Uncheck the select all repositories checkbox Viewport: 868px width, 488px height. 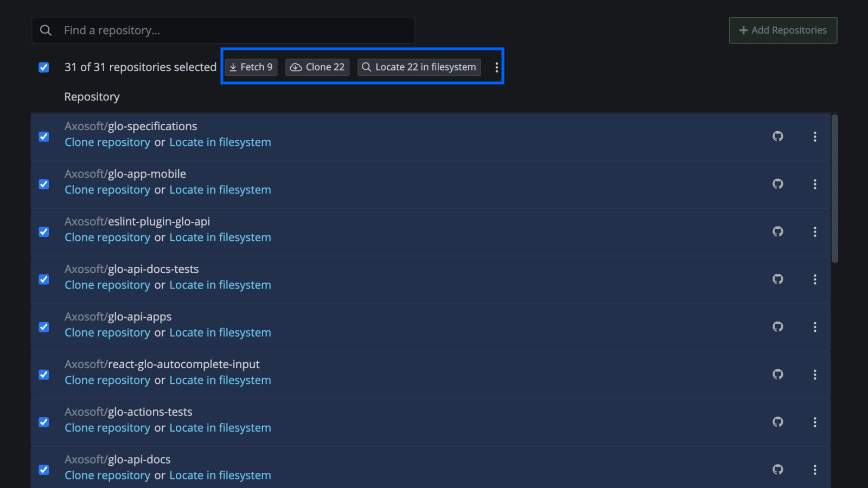tap(44, 67)
